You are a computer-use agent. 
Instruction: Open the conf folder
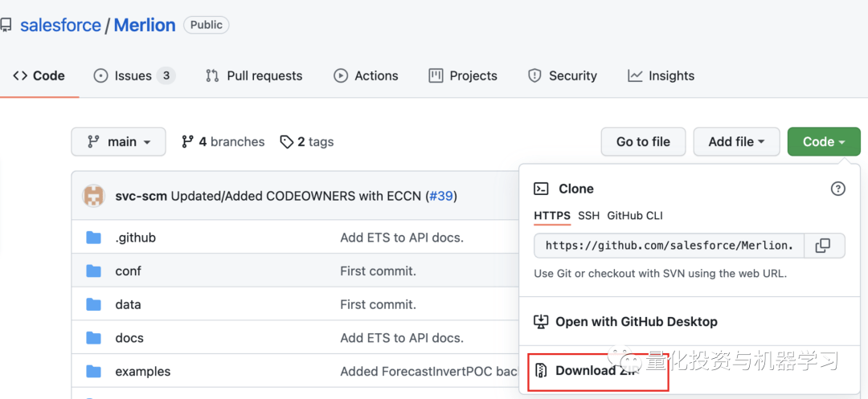[x=128, y=271]
